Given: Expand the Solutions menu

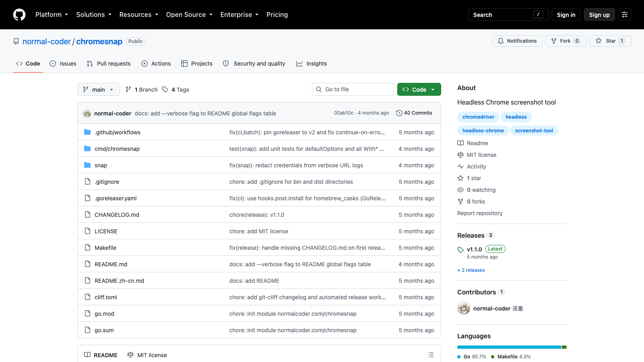Looking at the screenshot, I should tap(94, 14).
